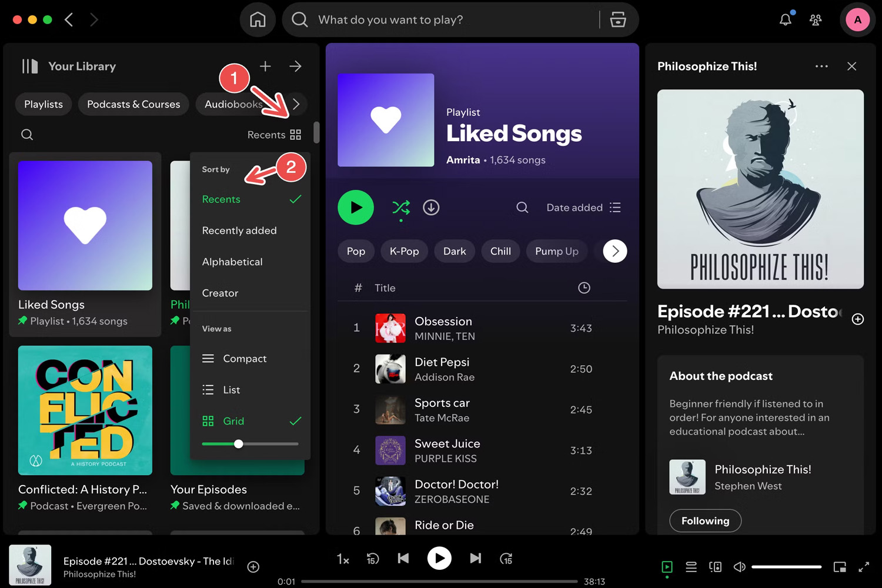Switch to the Podcasts & Courses filter
Image resolution: width=882 pixels, height=588 pixels.
[x=133, y=104]
